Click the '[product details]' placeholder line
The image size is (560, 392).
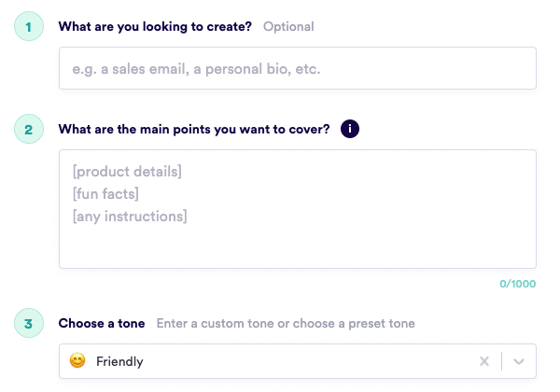[127, 172]
